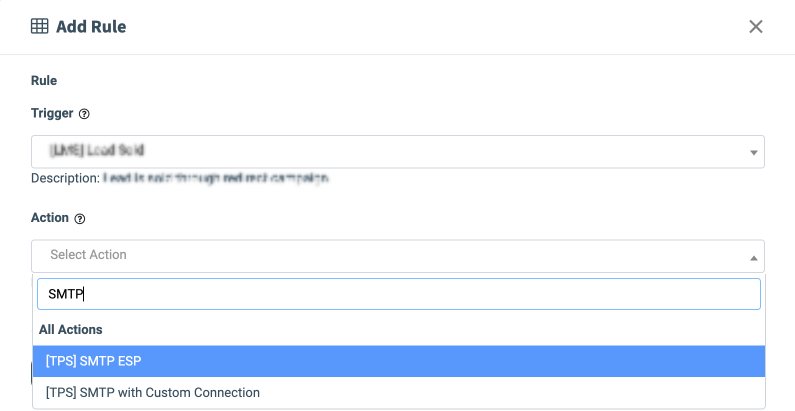Choose the [TPS] SMTP ESP option
The height and width of the screenshot is (411, 795).
pos(397,361)
